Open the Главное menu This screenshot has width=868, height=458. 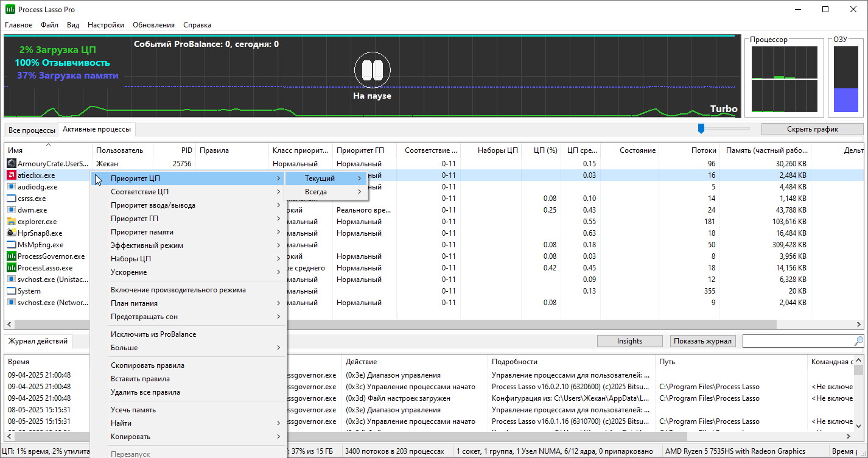pyautogui.click(x=19, y=25)
